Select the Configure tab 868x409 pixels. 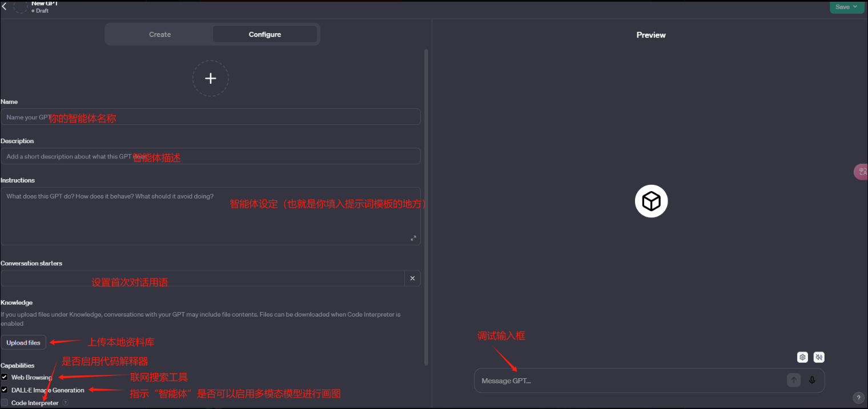265,34
